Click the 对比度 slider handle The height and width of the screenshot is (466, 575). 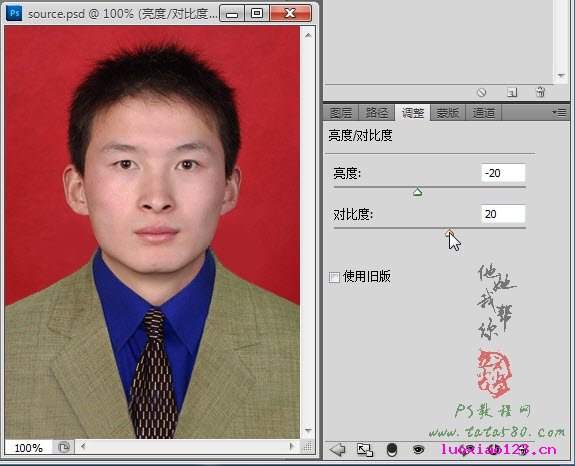[x=449, y=233]
